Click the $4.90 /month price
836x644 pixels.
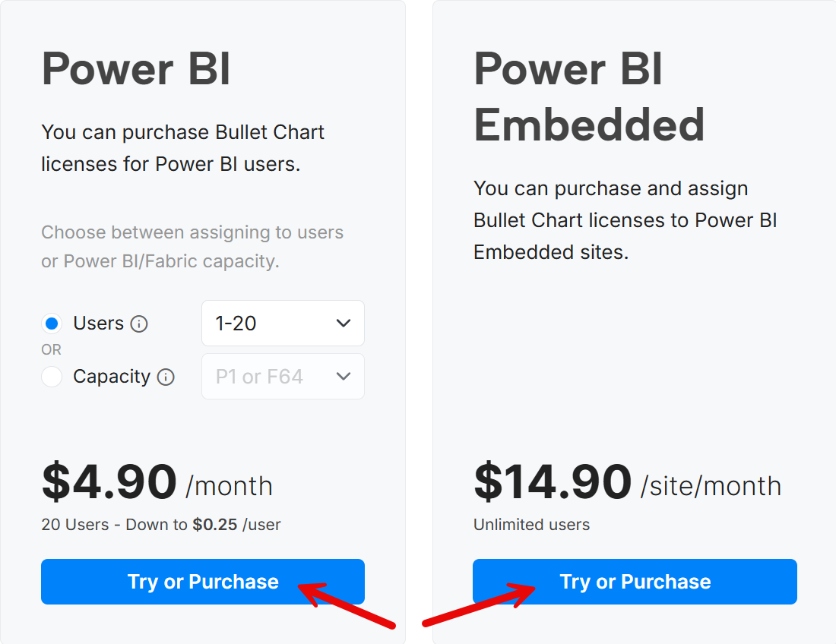coord(157,482)
